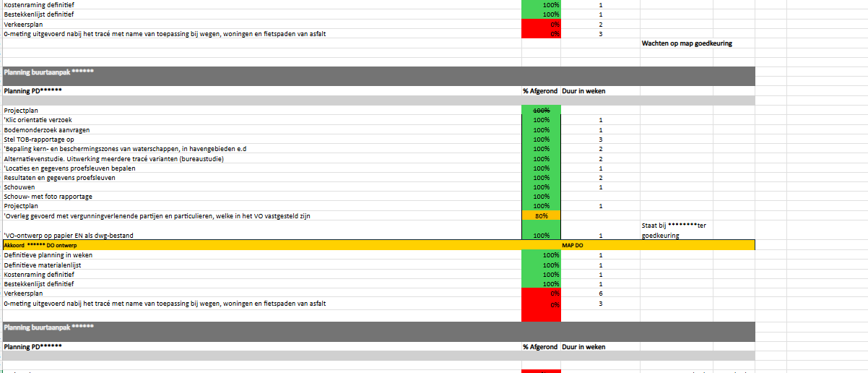Click the 'MAP DO' cell in yellow row
Image resolution: width=868 pixels, height=373 pixels.
pos(573,246)
